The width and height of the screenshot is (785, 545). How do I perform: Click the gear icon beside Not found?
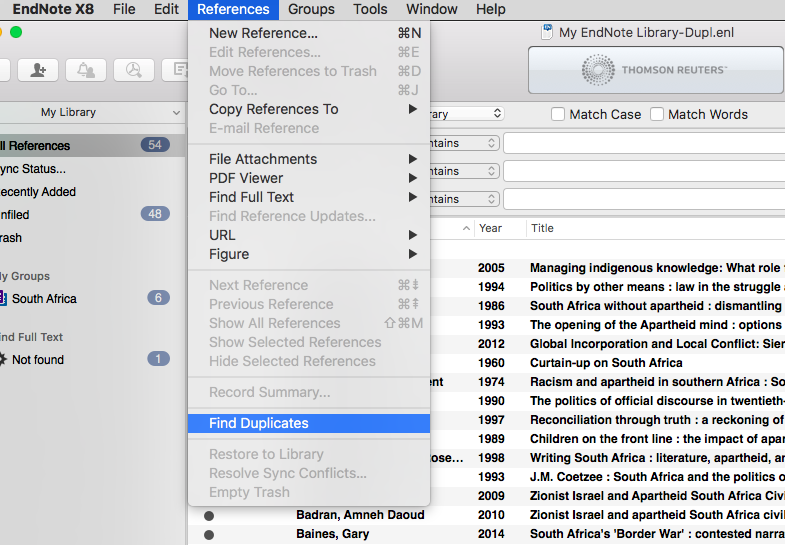pyautogui.click(x=3, y=359)
